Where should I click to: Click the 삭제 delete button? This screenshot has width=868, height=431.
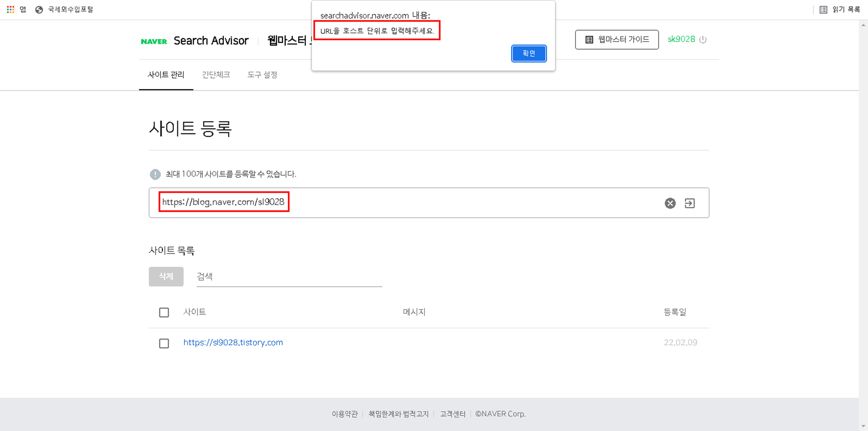(166, 276)
